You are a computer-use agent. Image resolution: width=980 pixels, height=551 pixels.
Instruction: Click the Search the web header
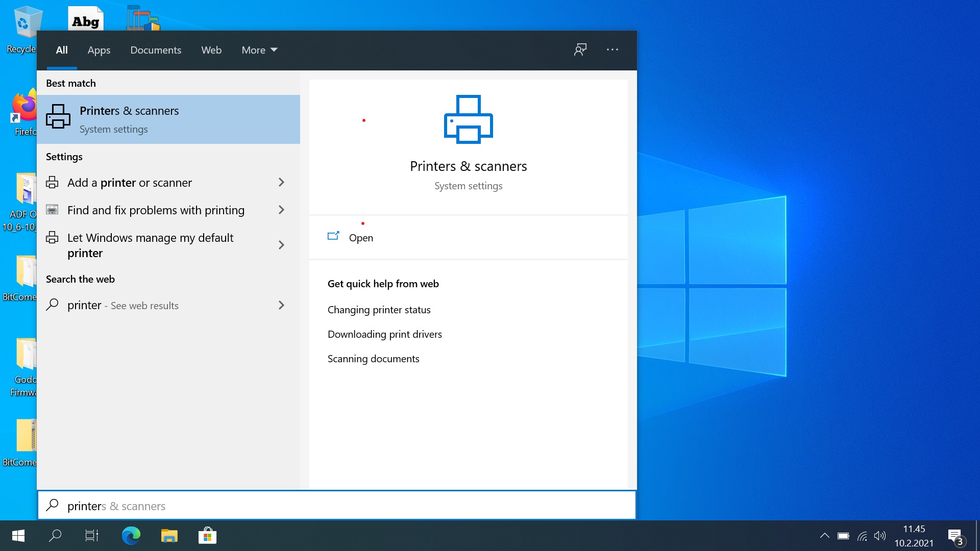80,279
